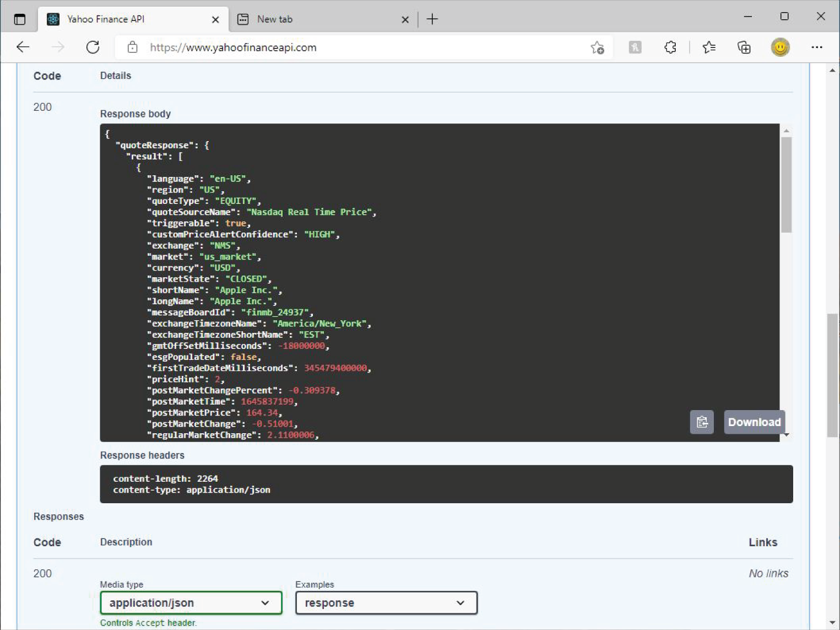The height and width of the screenshot is (630, 840).
Task: Switch to the Yahoo Finance API tab
Action: (x=133, y=19)
